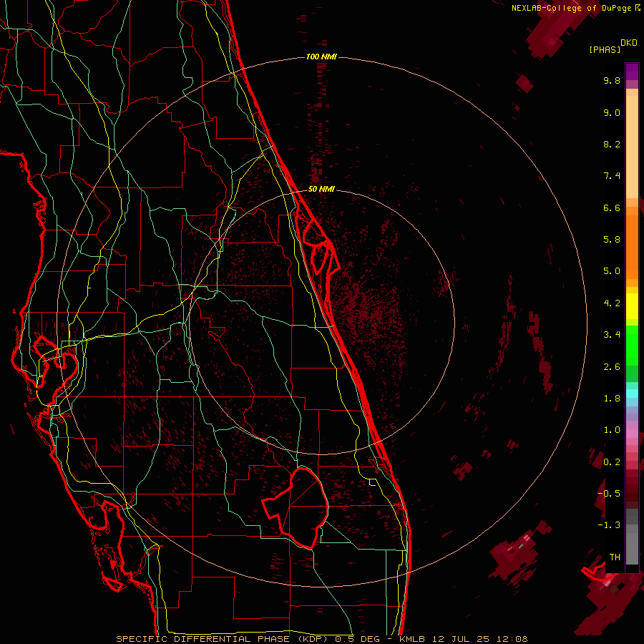This screenshot has height=644, width=644.
Task: Click the 0.2 value on the color scale
Action: [x=612, y=462]
